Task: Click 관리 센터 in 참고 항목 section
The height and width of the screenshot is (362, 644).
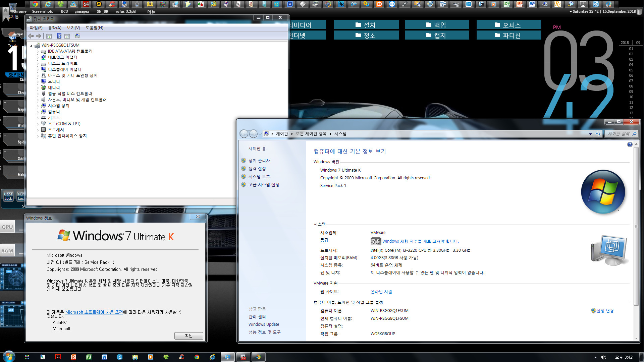Action: (x=257, y=316)
